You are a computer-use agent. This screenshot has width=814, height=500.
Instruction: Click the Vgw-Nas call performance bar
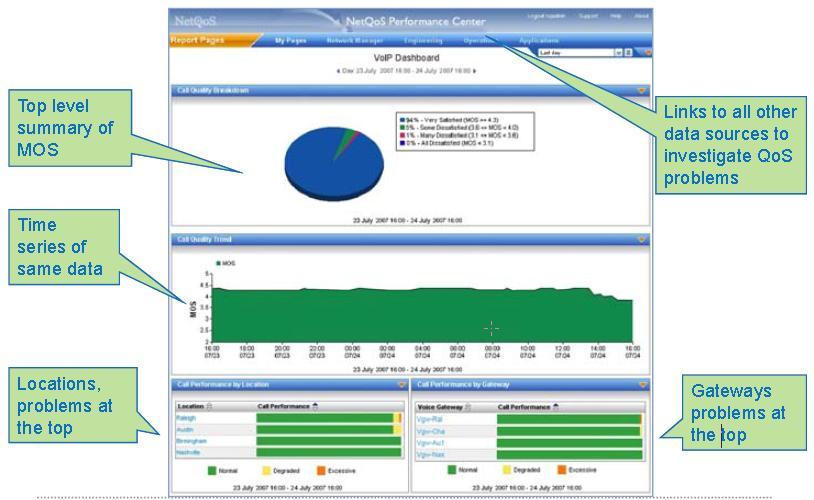pos(569,455)
